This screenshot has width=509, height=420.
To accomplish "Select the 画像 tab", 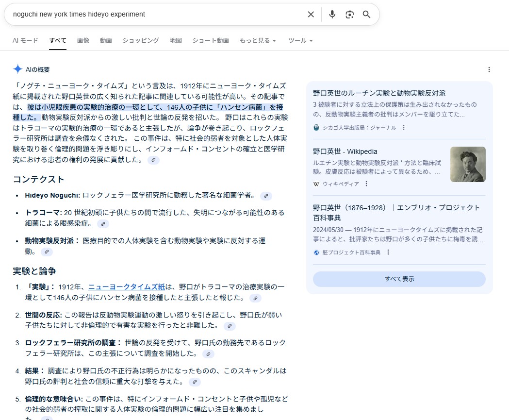I will 83,41.
